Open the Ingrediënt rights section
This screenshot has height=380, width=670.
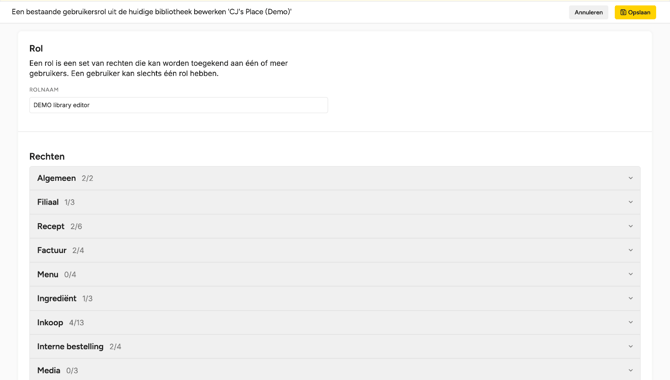coord(335,298)
